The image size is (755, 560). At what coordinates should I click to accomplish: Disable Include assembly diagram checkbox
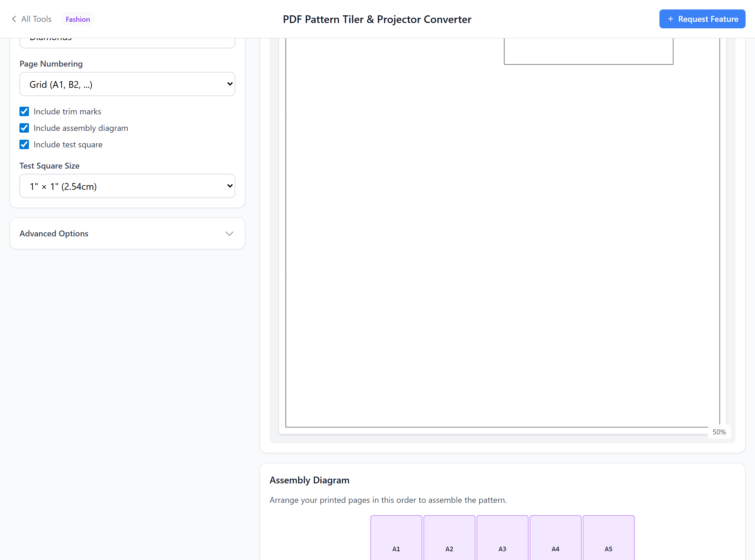pos(24,128)
